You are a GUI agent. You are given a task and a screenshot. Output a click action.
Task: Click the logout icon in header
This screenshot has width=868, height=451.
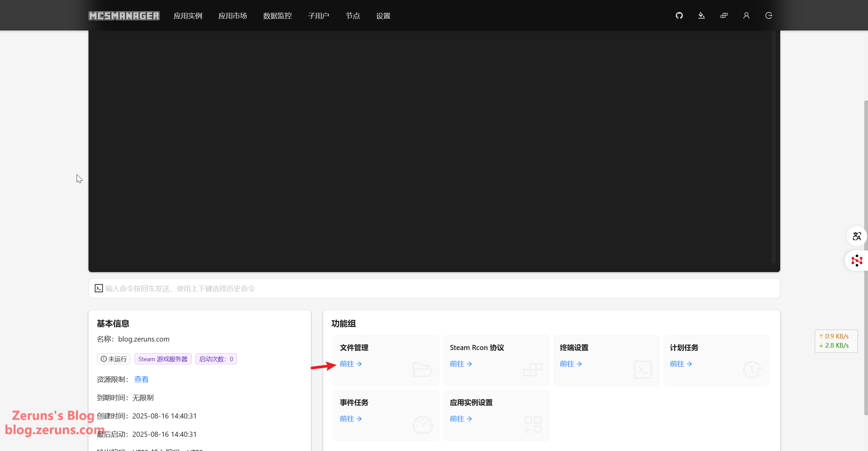tap(769, 16)
